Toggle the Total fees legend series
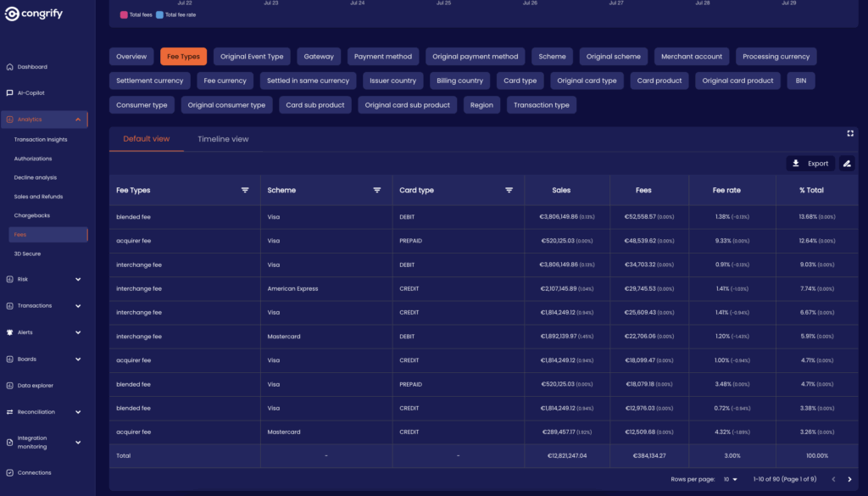Image resolution: width=868 pixels, height=496 pixels. [136, 15]
